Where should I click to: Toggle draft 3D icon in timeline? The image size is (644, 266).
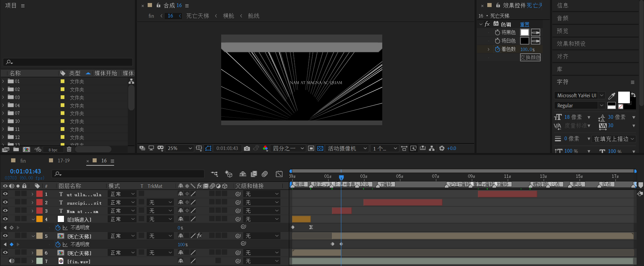pos(229,174)
